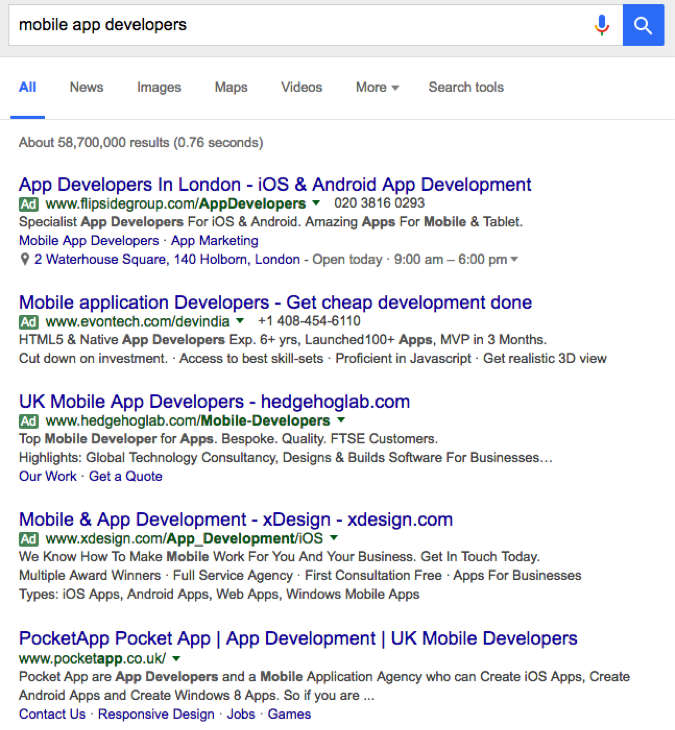Image resolution: width=675 pixels, height=730 pixels.
Task: Expand opening hours arrow after 6:00 pm
Action: (514, 259)
